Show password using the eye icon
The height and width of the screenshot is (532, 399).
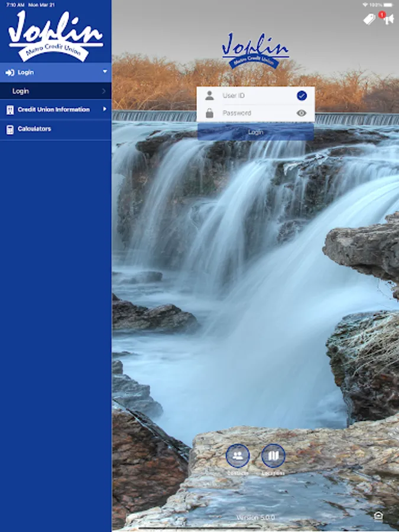click(301, 113)
